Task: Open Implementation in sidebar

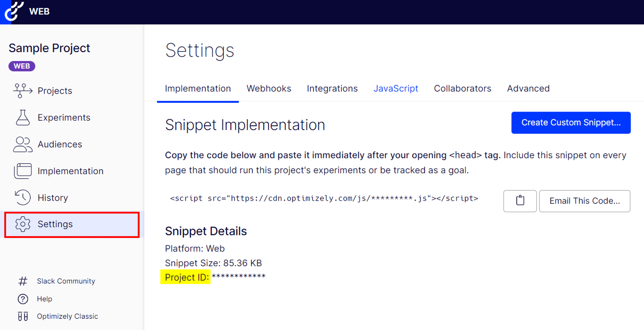Action: point(70,171)
